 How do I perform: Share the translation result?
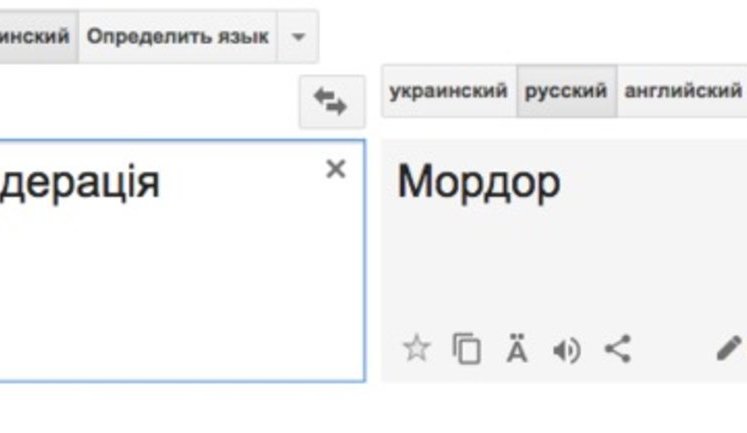coord(618,348)
